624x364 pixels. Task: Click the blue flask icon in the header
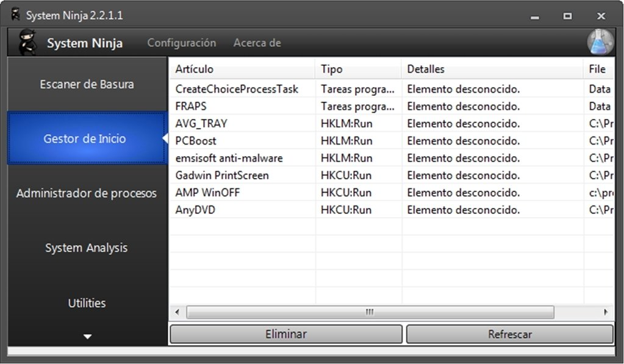coord(601,42)
